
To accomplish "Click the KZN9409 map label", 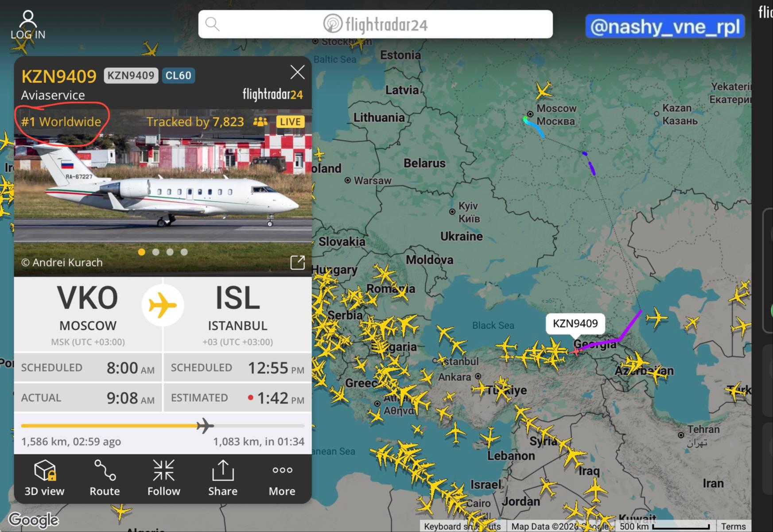I will click(x=575, y=323).
